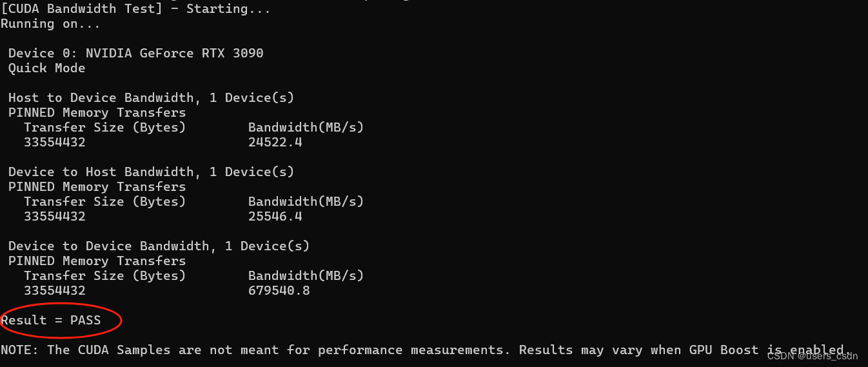Image resolution: width=868 pixels, height=367 pixels.
Task: Click the Host to Device Bandwidth heading
Action: pyautogui.click(x=151, y=97)
